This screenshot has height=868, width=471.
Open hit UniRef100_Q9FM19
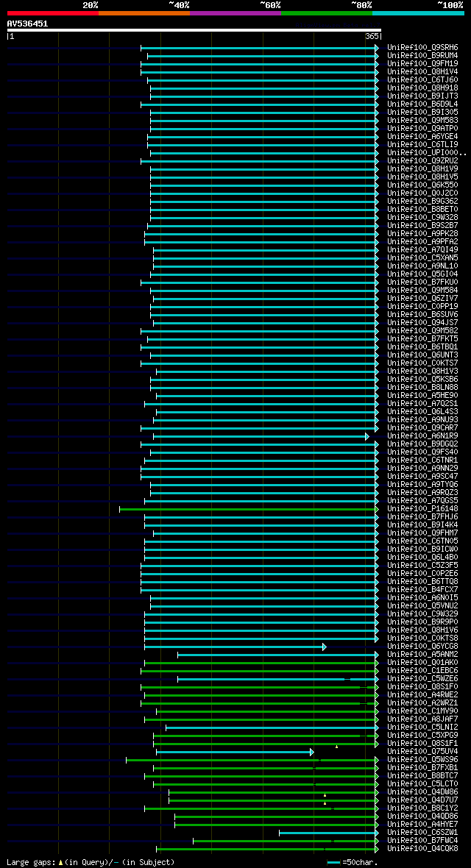coord(422,64)
